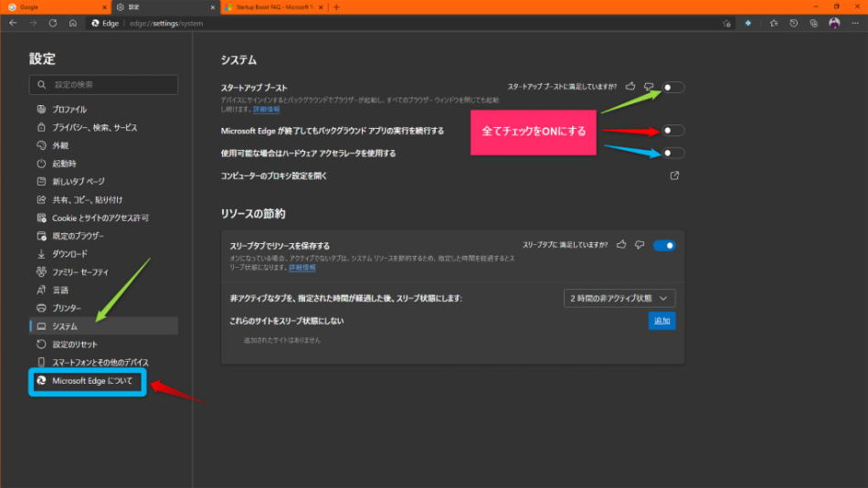Open the home page via house icon
The width and height of the screenshot is (868, 488).
pyautogui.click(x=72, y=23)
